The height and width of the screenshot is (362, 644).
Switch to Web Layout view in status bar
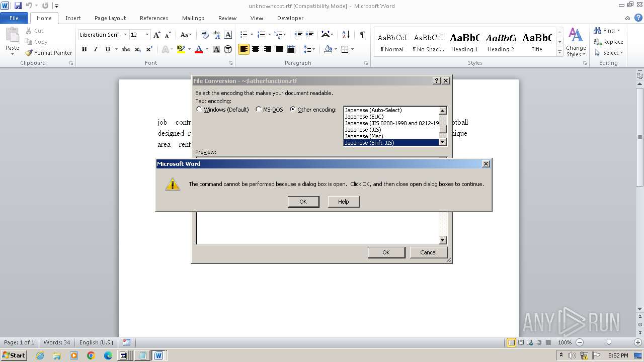tap(530, 342)
